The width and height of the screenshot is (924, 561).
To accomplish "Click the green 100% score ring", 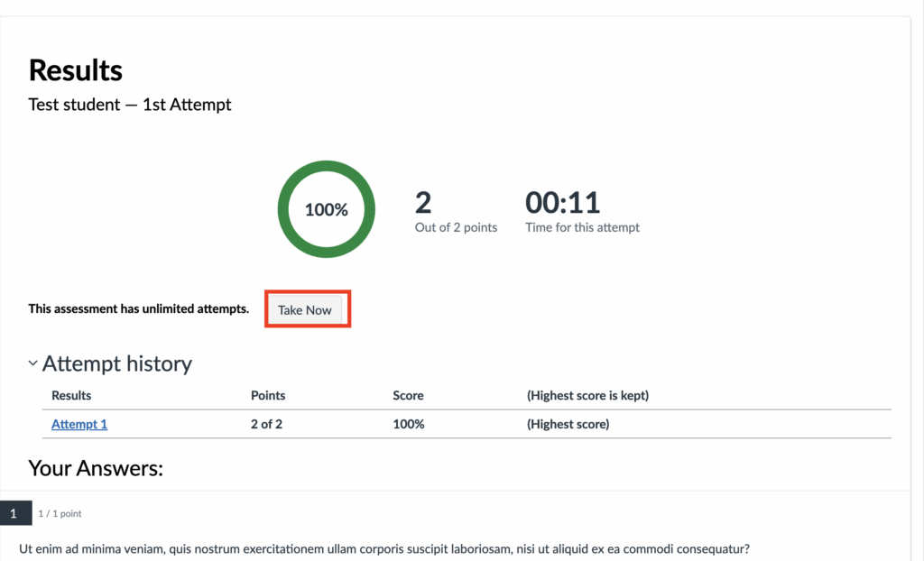I will point(326,209).
